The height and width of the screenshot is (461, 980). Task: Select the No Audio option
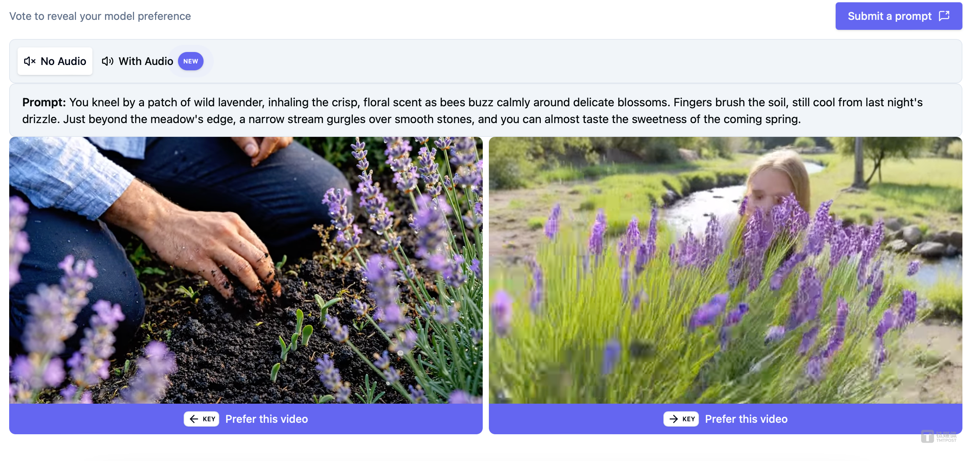[55, 61]
